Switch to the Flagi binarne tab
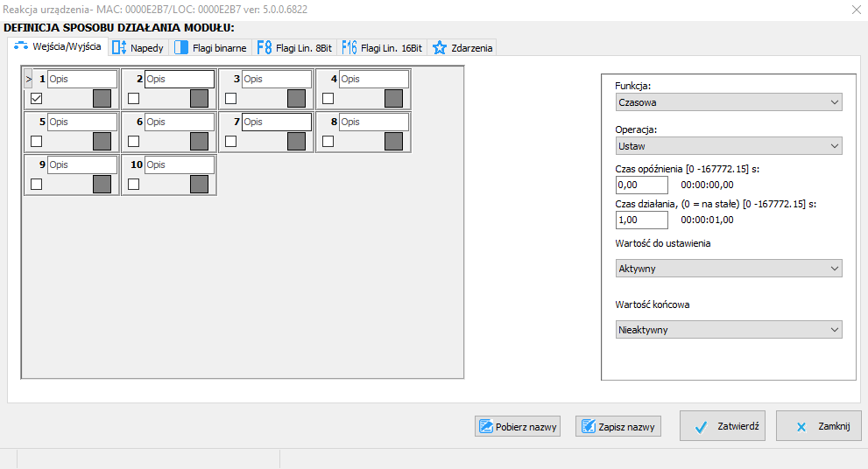Screen dimensions: 868x469 [210, 47]
